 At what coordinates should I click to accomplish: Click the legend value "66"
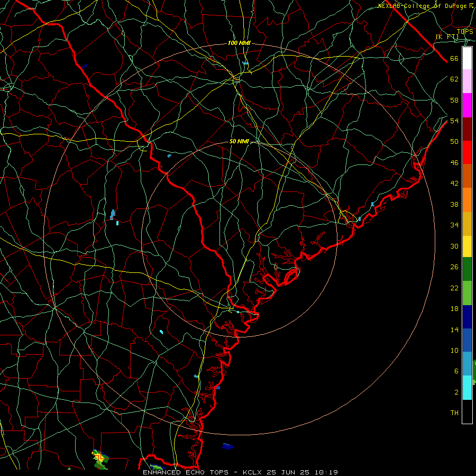click(454, 58)
